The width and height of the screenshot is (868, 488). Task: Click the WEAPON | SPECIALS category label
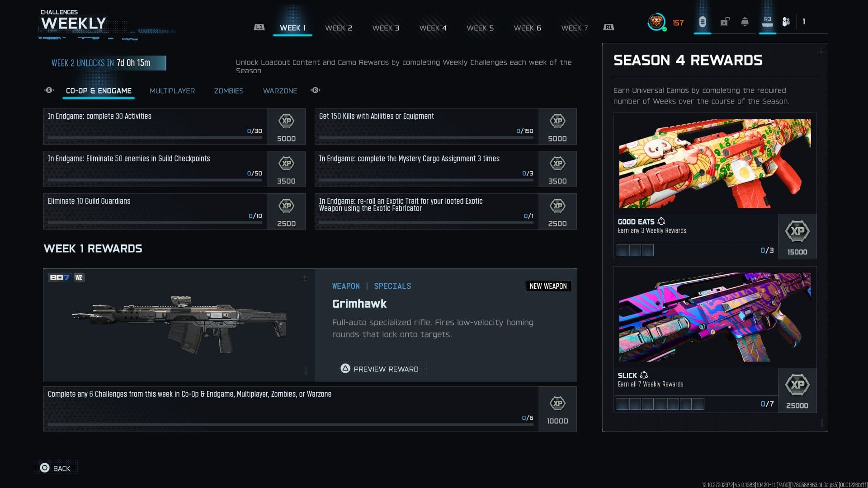pos(372,286)
